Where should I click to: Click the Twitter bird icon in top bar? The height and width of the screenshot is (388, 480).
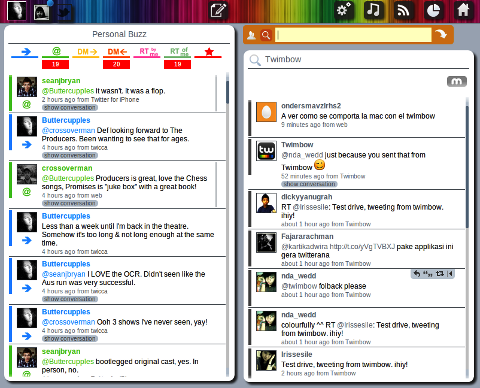point(64,12)
